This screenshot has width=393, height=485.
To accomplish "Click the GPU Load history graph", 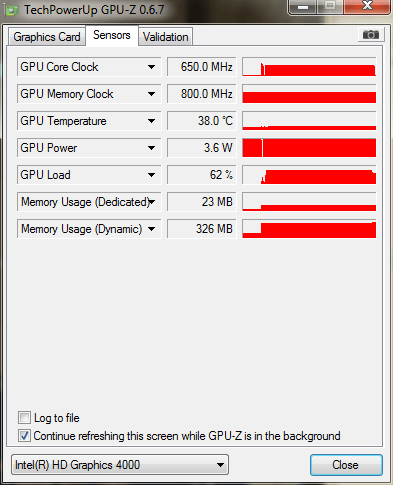I will point(309,175).
